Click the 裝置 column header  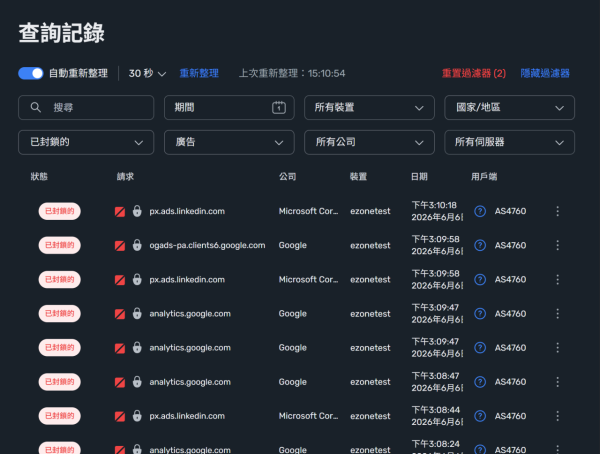coord(358,176)
